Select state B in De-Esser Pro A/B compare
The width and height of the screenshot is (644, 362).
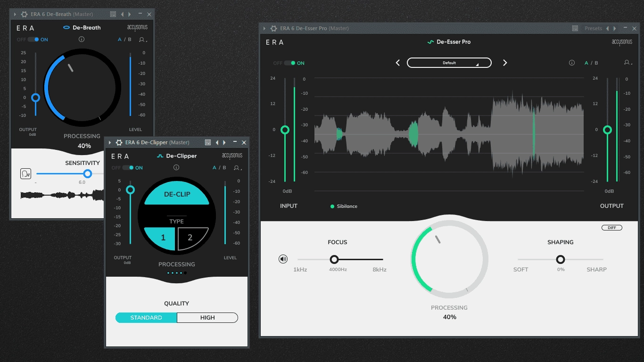point(596,63)
